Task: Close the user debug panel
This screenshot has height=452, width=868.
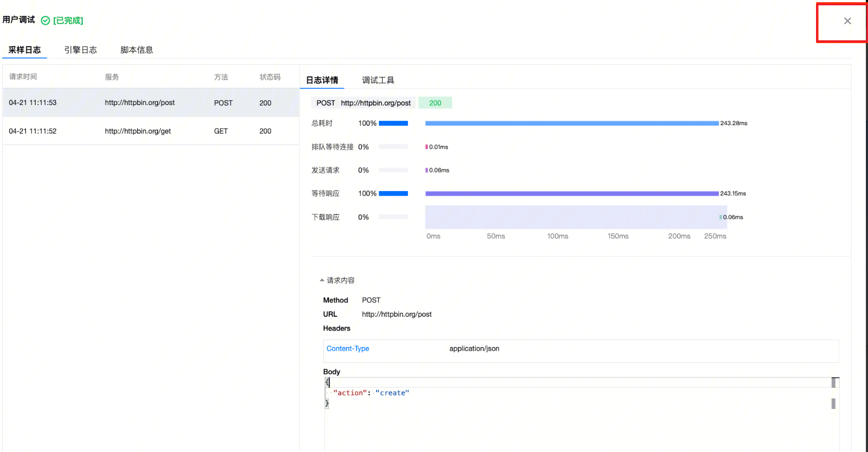Action: click(x=847, y=21)
